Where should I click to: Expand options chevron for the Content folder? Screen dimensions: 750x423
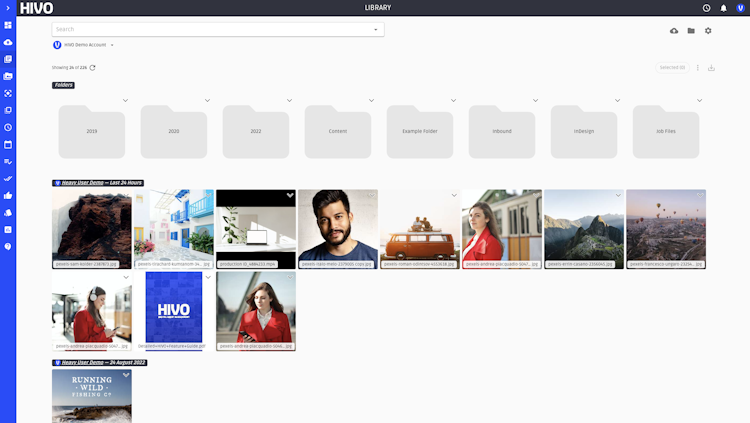(371, 100)
